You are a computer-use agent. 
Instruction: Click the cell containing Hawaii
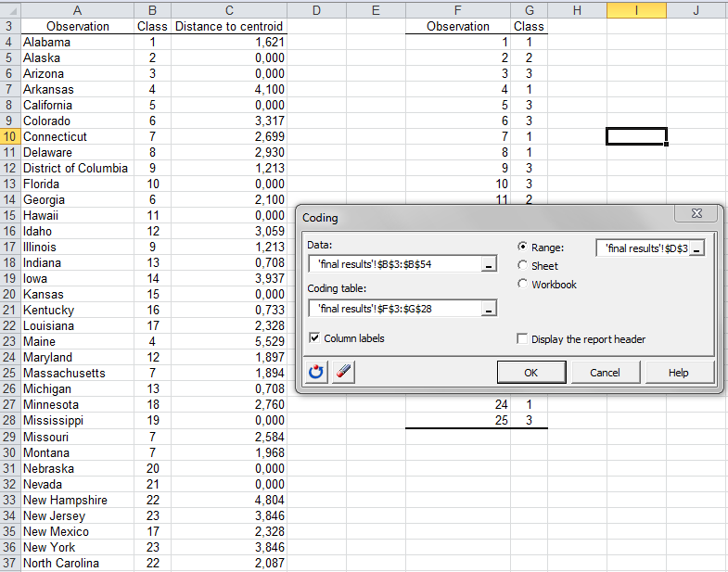(x=78, y=215)
